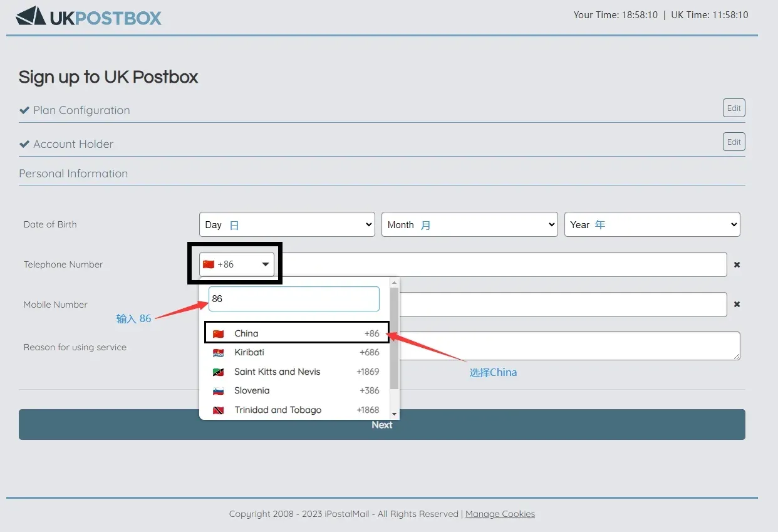The width and height of the screenshot is (778, 532).
Task: Click the Date of Birth label
Action: point(50,224)
